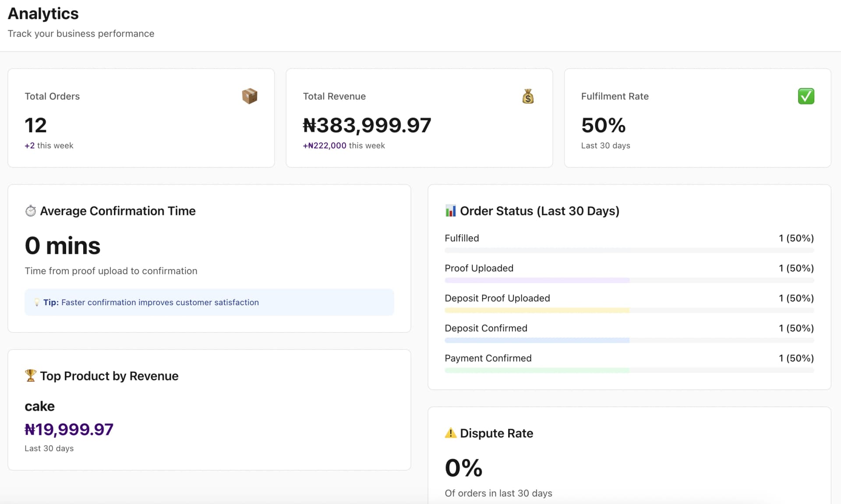Select the Top Product by Revenue section title
This screenshot has width=841, height=504.
109,375
